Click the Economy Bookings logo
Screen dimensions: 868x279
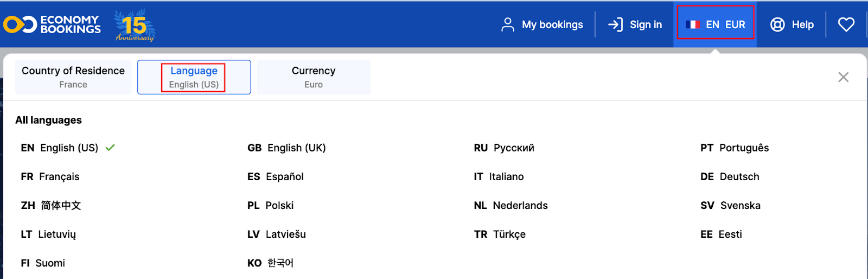tap(52, 24)
